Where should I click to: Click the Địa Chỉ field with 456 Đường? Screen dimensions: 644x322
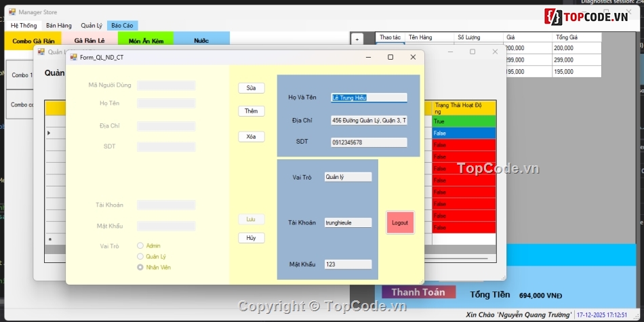point(369,121)
